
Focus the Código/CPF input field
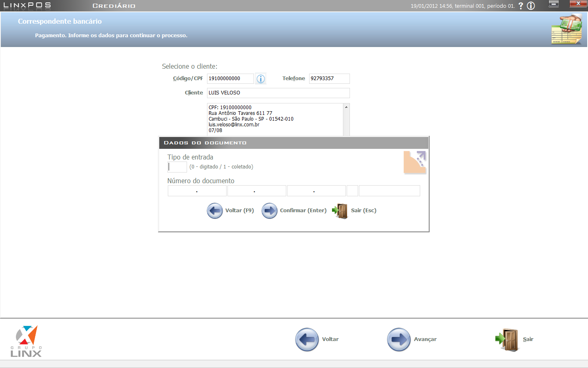click(x=230, y=79)
